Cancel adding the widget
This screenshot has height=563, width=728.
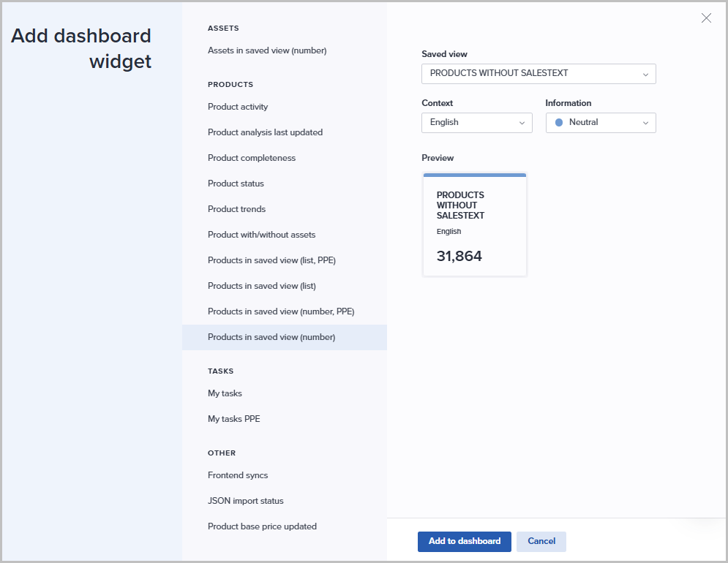(541, 542)
